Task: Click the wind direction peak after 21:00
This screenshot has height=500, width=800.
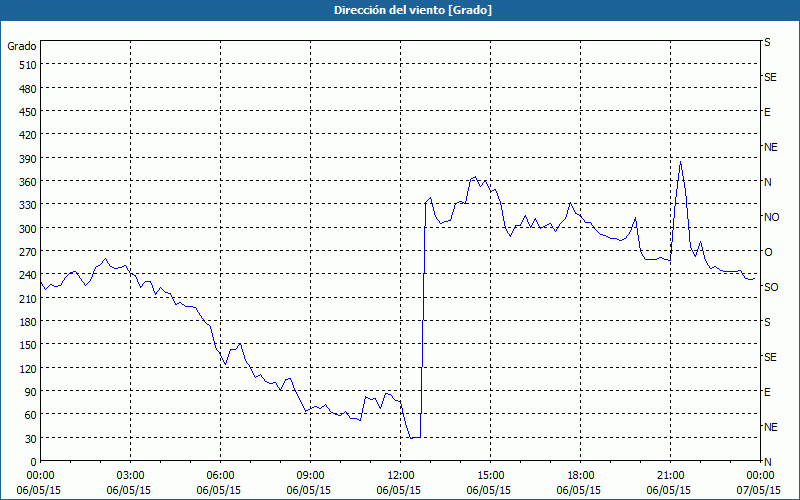Action: point(680,162)
